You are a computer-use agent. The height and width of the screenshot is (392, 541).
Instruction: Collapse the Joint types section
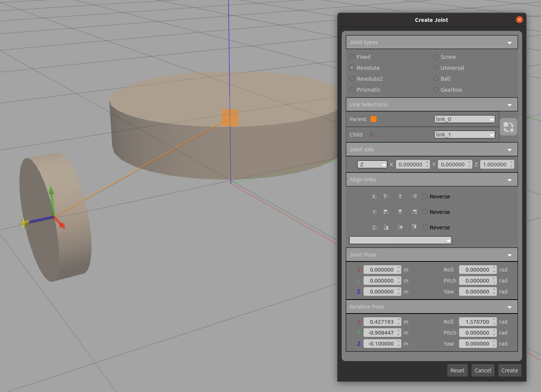(x=509, y=43)
